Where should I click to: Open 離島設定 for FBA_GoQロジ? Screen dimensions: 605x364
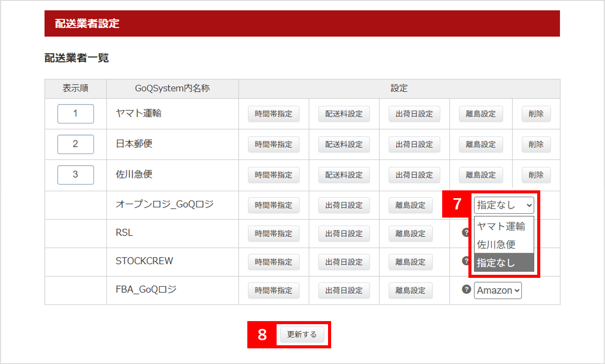pos(410,290)
